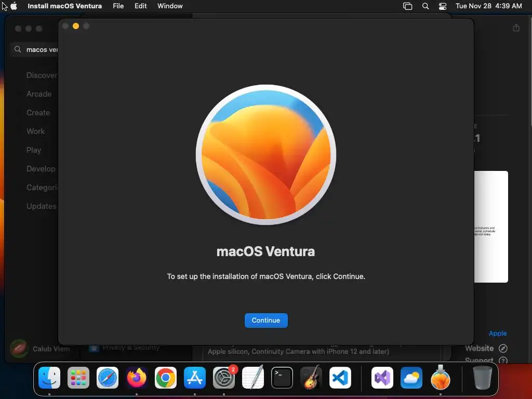Image resolution: width=532 pixels, height=399 pixels.
Task: Click the App Store share icon
Action: pyautogui.click(x=516, y=28)
